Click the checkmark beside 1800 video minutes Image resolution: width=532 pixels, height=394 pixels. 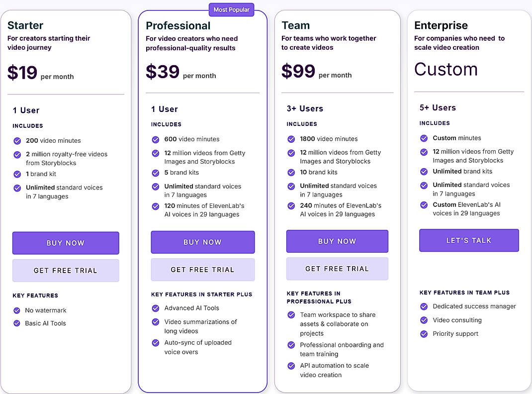(x=291, y=139)
